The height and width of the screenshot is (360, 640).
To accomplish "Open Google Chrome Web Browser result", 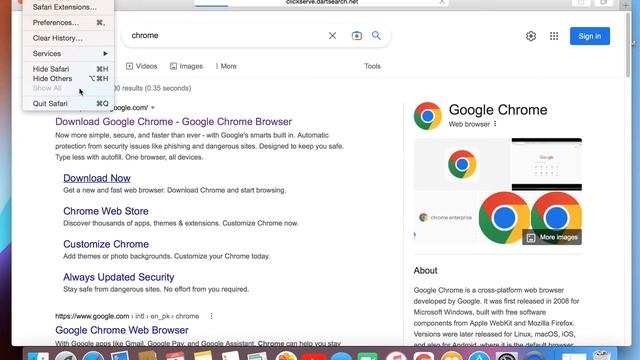I will point(122,330).
